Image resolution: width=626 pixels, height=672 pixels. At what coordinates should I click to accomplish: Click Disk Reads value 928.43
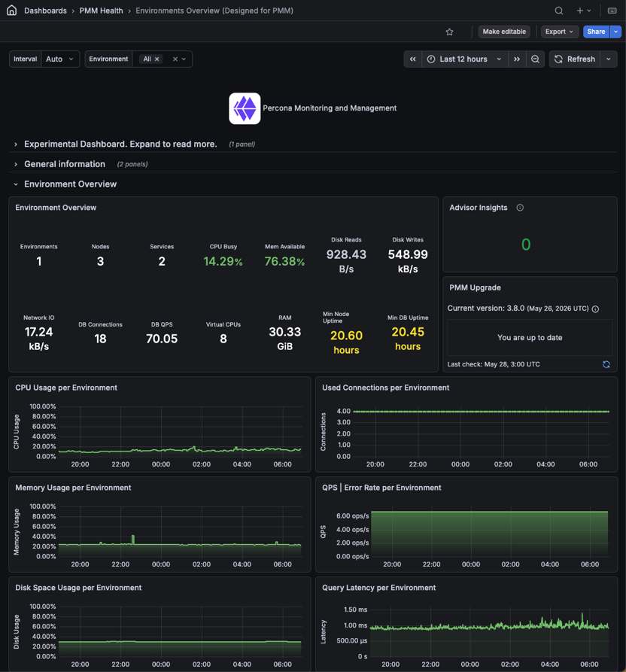(346, 254)
